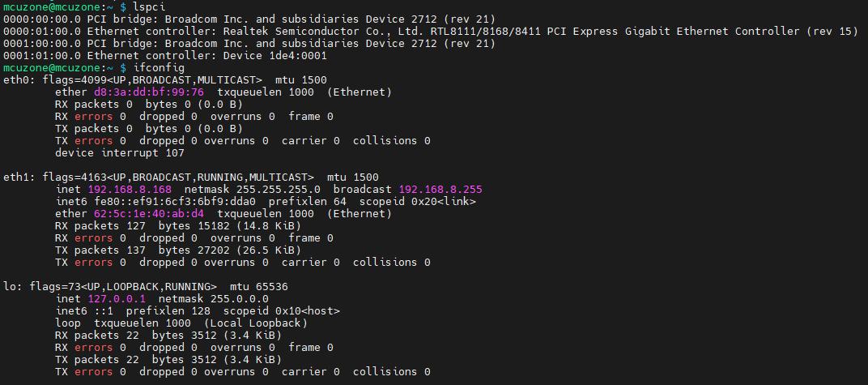Click broadcast address 192.168.8.255
The image size is (868, 385).
(440, 190)
